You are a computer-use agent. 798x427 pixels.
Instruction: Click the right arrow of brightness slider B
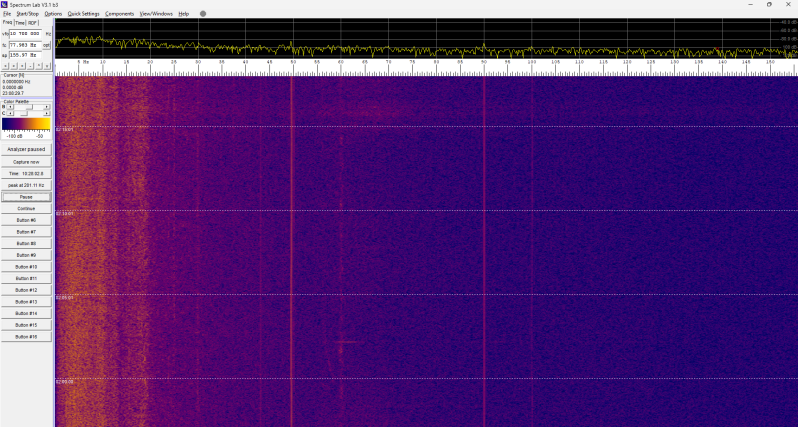[x=47, y=107]
